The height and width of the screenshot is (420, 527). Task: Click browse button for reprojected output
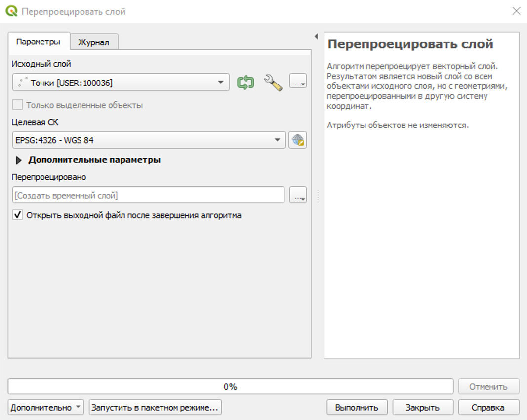(x=298, y=196)
